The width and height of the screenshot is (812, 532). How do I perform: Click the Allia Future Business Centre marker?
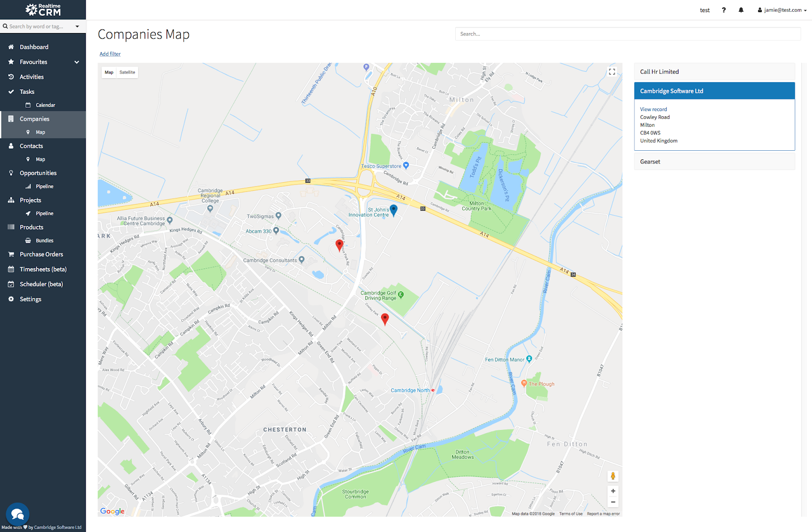click(170, 220)
